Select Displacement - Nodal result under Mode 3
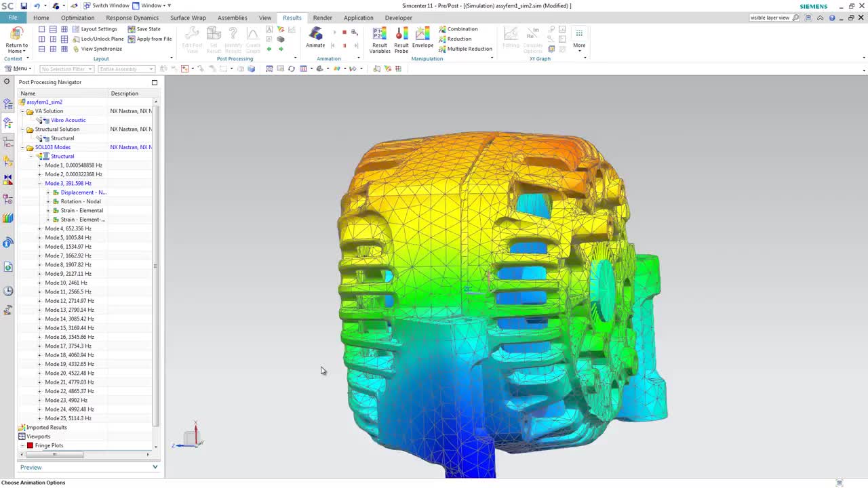This screenshot has width=868, height=488. [x=83, y=192]
